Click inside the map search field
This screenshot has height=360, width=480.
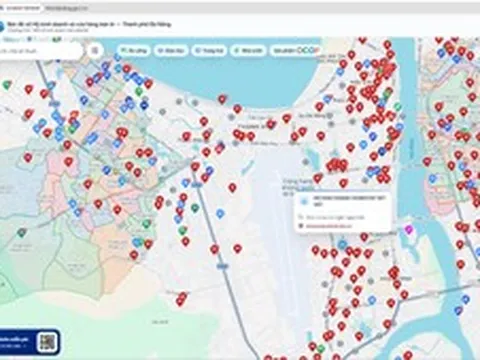click(40, 51)
